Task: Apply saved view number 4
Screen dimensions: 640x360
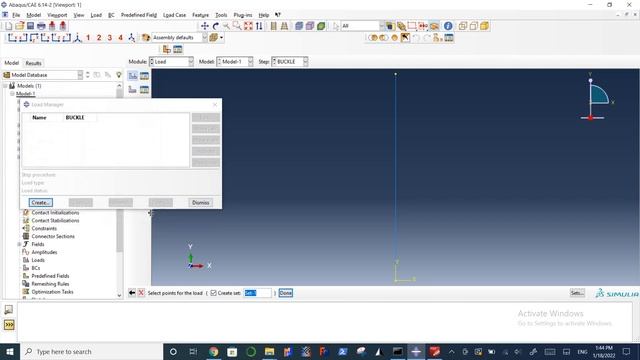Action: pos(120,38)
